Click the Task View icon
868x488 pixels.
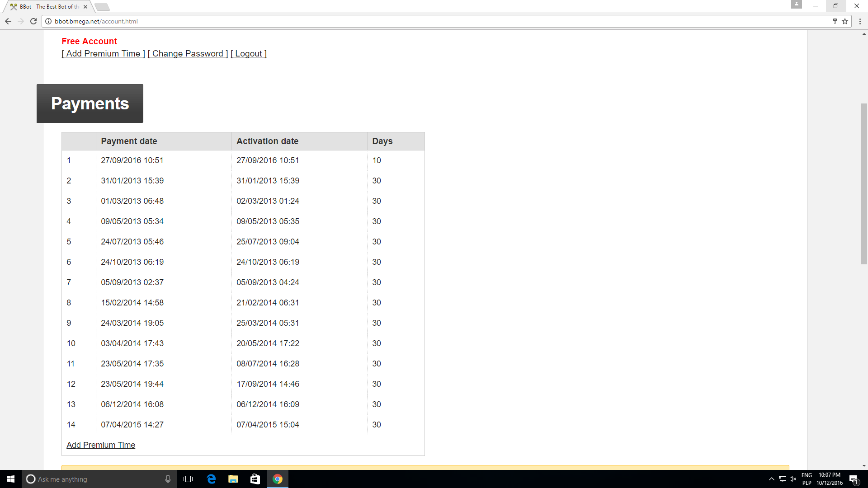[x=188, y=479]
